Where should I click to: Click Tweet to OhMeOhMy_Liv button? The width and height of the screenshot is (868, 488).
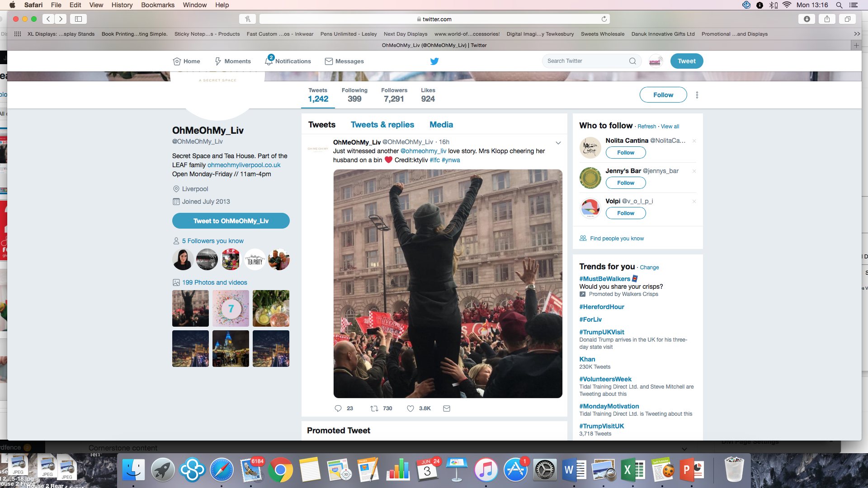click(231, 221)
